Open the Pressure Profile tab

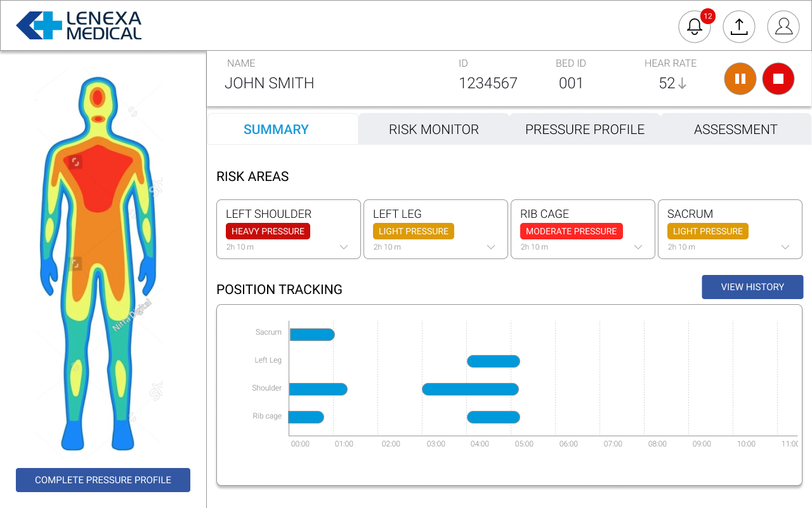[585, 130]
